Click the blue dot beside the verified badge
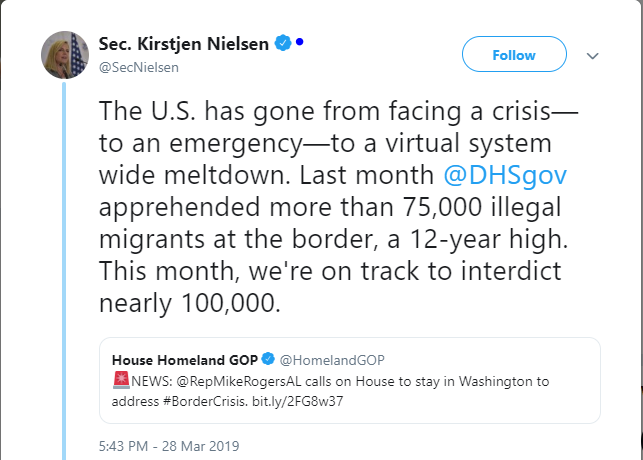 click(x=299, y=41)
